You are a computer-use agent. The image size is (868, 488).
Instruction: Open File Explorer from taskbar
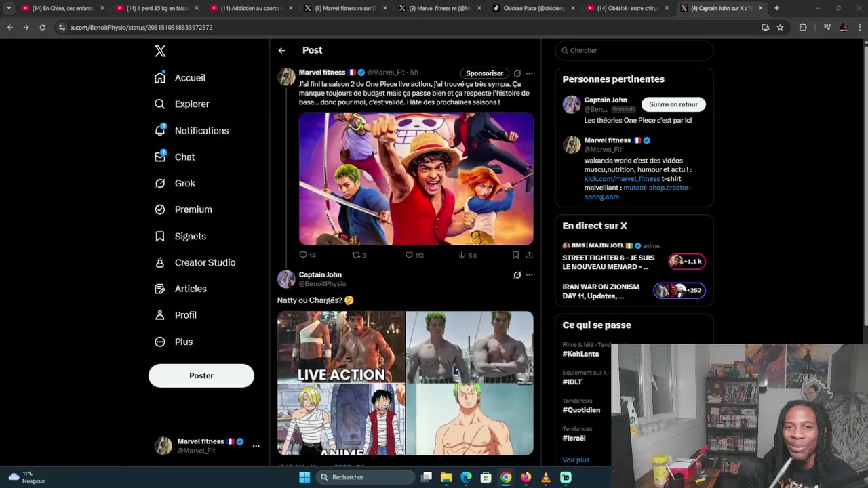(x=446, y=477)
